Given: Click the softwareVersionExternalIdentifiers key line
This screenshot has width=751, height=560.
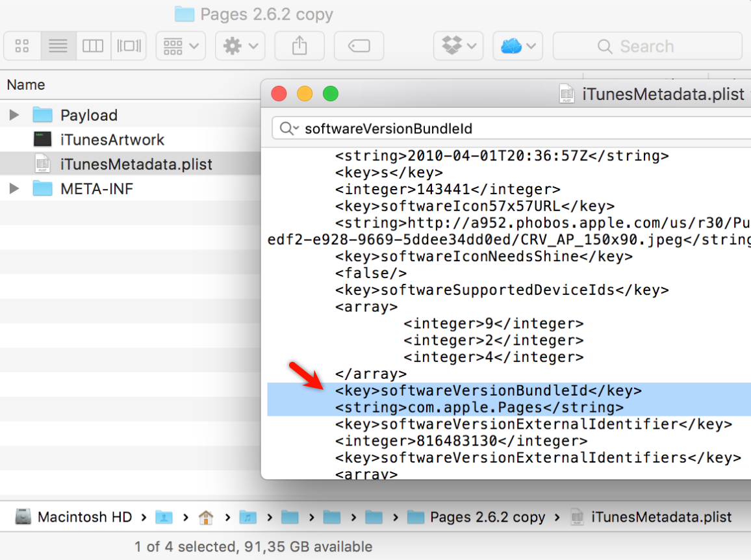Looking at the screenshot, I should [x=538, y=458].
